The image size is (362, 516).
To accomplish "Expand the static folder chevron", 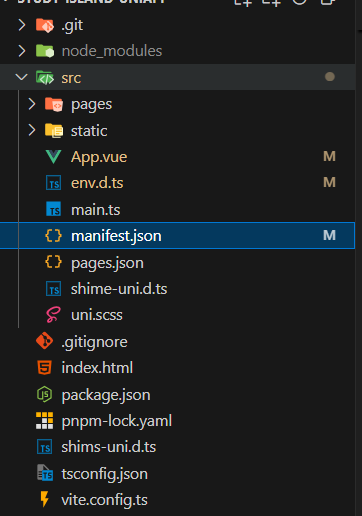I will coord(32,130).
